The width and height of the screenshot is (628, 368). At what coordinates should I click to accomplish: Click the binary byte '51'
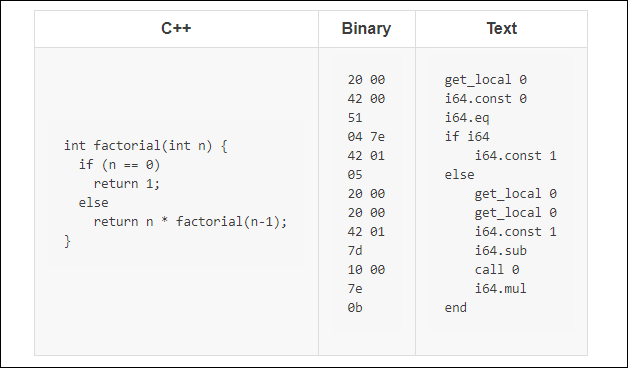355,118
